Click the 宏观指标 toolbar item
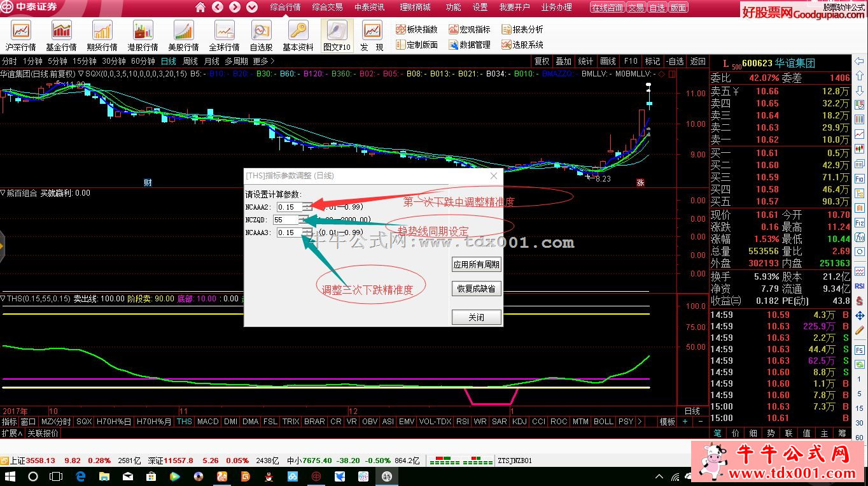The width and height of the screenshot is (868, 486). [x=470, y=29]
